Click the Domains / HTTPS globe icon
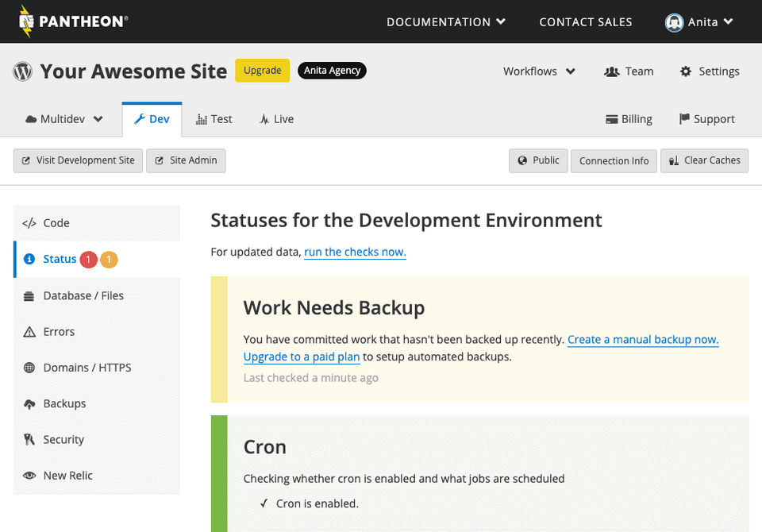762x532 pixels. click(29, 368)
